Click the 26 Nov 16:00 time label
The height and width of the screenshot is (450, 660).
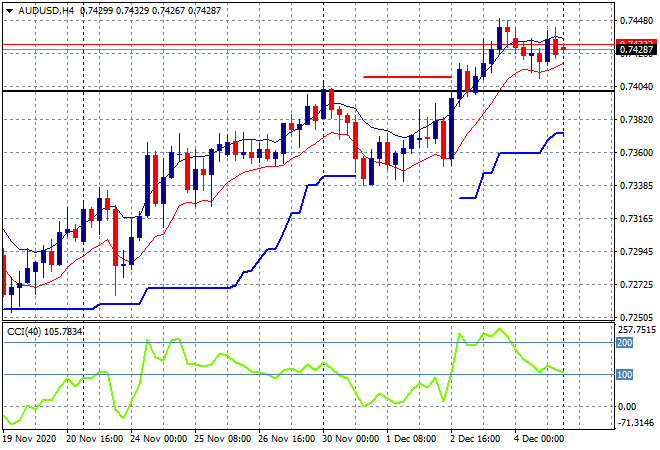(x=287, y=439)
